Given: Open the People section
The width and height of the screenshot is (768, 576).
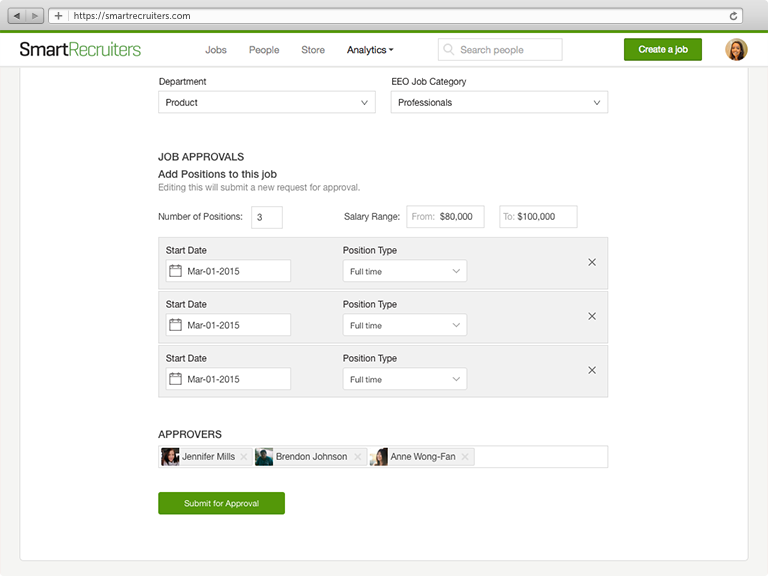Looking at the screenshot, I should coord(264,50).
